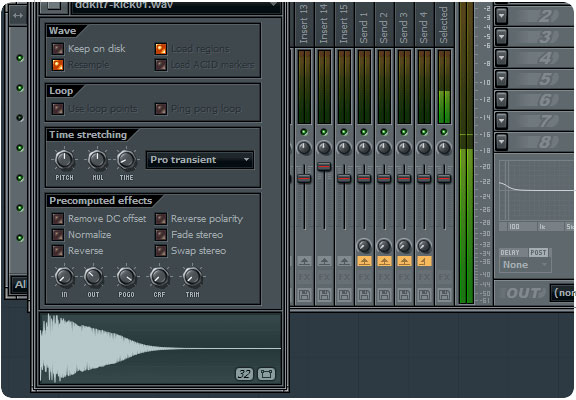Check Remove DC offset
The height and width of the screenshot is (400, 576).
click(x=58, y=219)
